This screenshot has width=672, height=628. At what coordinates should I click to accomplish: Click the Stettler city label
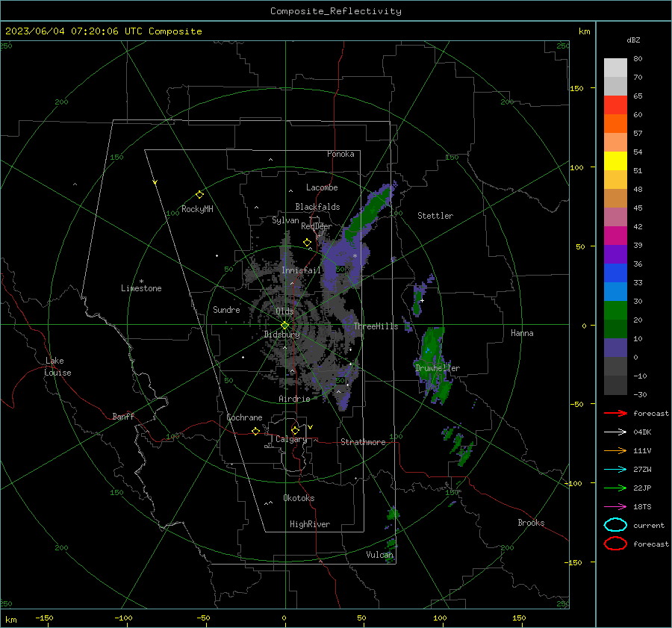[435, 216]
